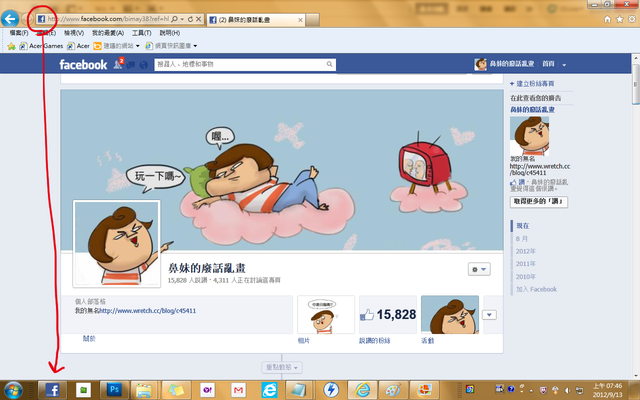
Task: Open the Paint palette taskbar icon
Action: coord(393,390)
